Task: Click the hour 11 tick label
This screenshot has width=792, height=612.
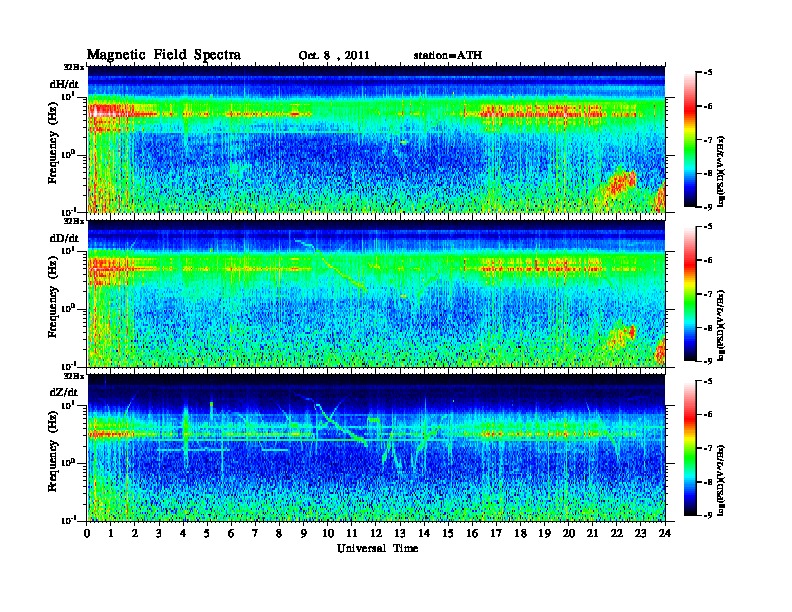Action: point(352,533)
